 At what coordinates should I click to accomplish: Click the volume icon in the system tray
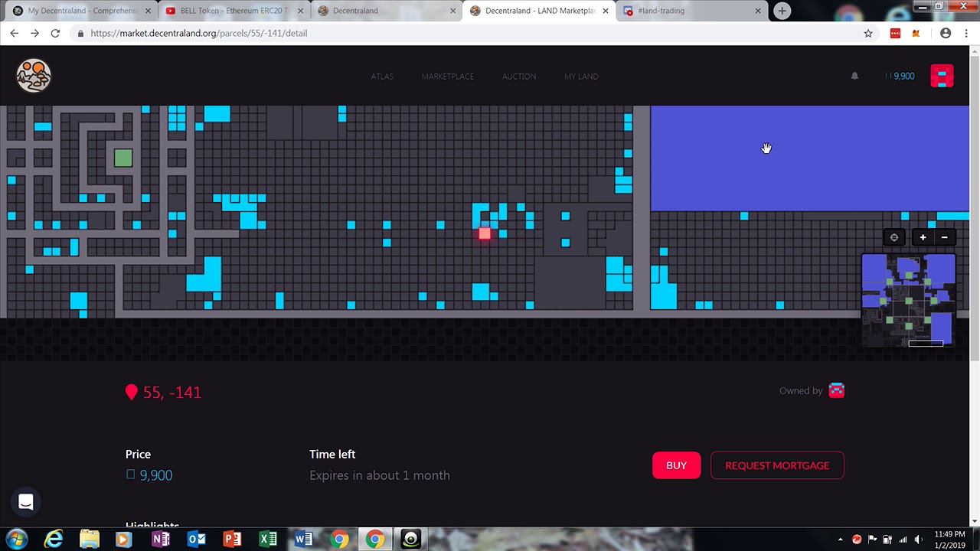918,540
